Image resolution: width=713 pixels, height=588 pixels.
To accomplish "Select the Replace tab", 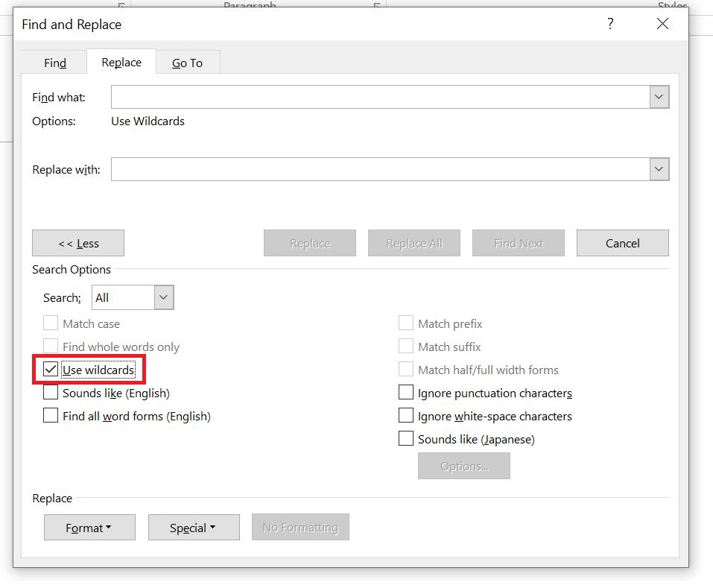I will (121, 62).
